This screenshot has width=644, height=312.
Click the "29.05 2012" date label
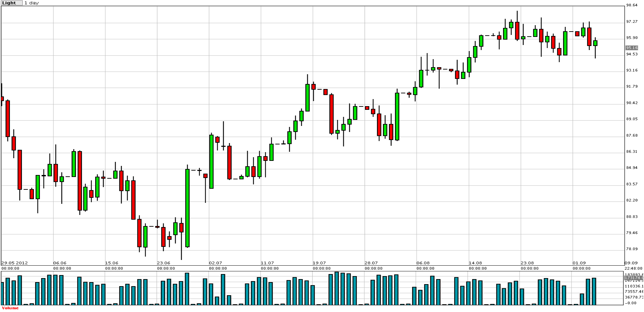[x=14, y=263]
